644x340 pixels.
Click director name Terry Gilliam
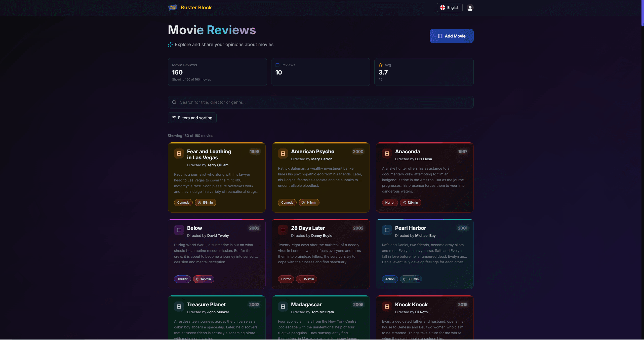click(218, 165)
